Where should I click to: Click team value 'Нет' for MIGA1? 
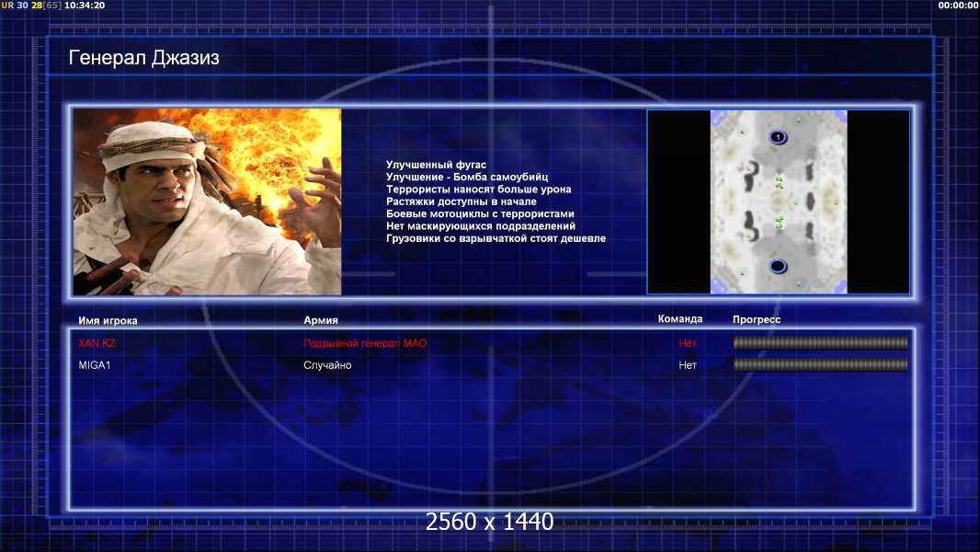click(688, 365)
